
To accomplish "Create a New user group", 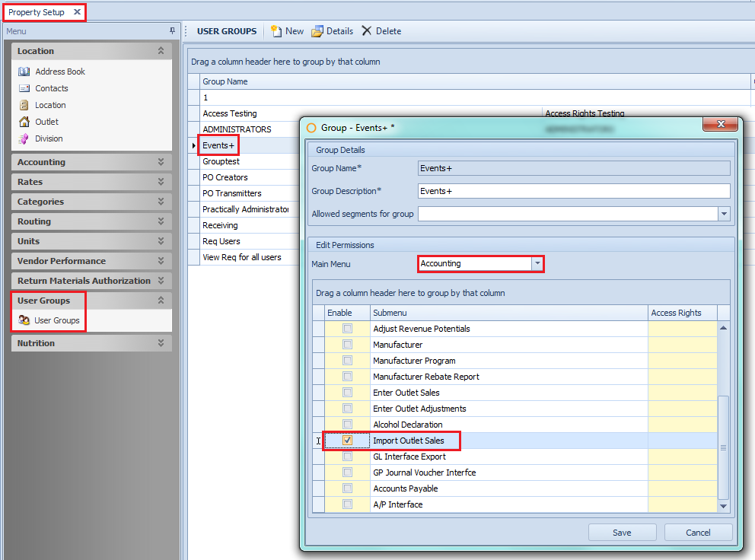I will click(287, 31).
